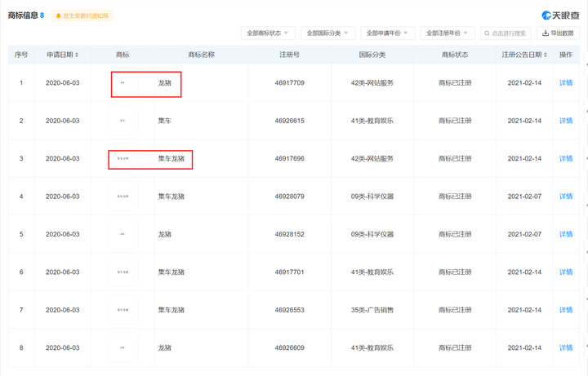588x376 pixels.
Task: Open 详情 for registration 46917696
Action: (566, 158)
